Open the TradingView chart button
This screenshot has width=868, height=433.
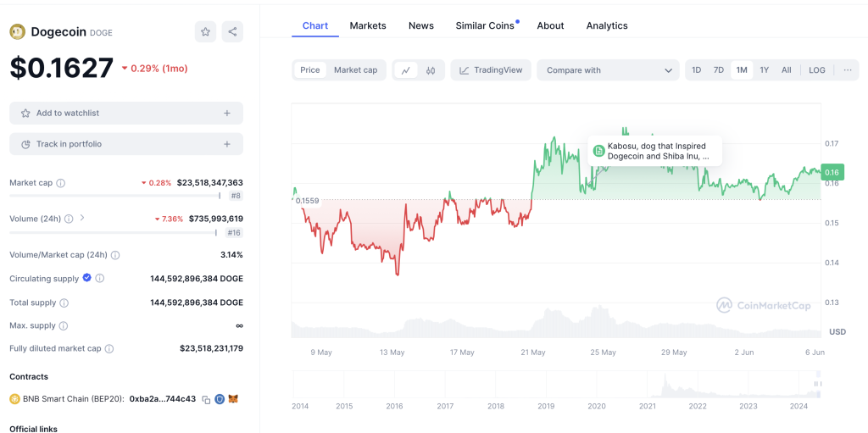pyautogui.click(x=491, y=70)
